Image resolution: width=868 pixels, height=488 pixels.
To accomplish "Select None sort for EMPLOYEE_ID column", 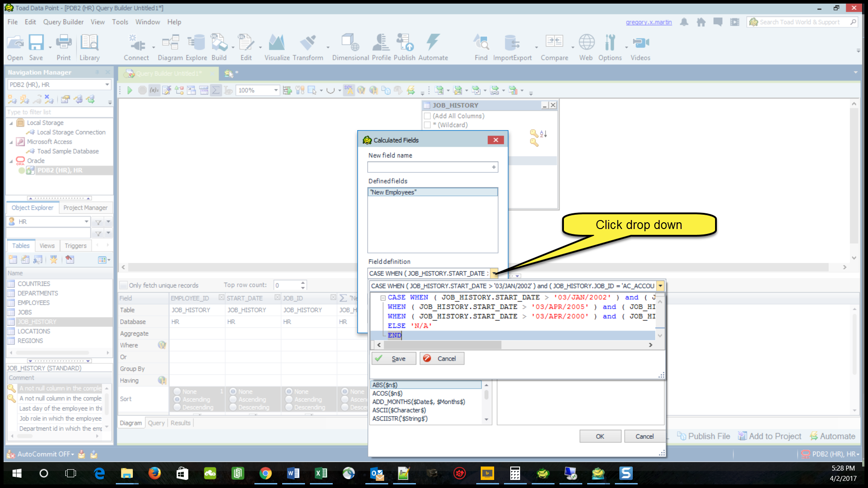I will [x=178, y=391].
